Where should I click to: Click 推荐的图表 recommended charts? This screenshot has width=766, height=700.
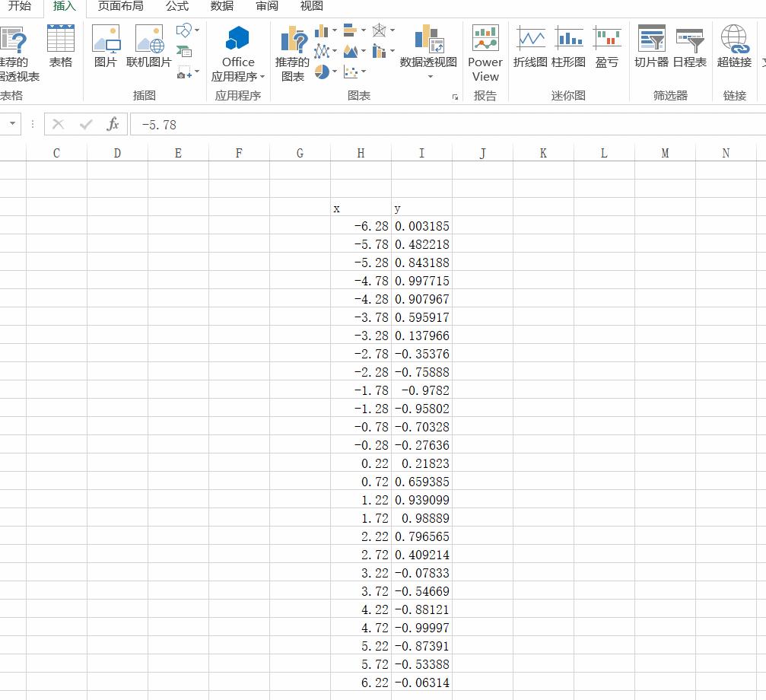click(x=293, y=54)
